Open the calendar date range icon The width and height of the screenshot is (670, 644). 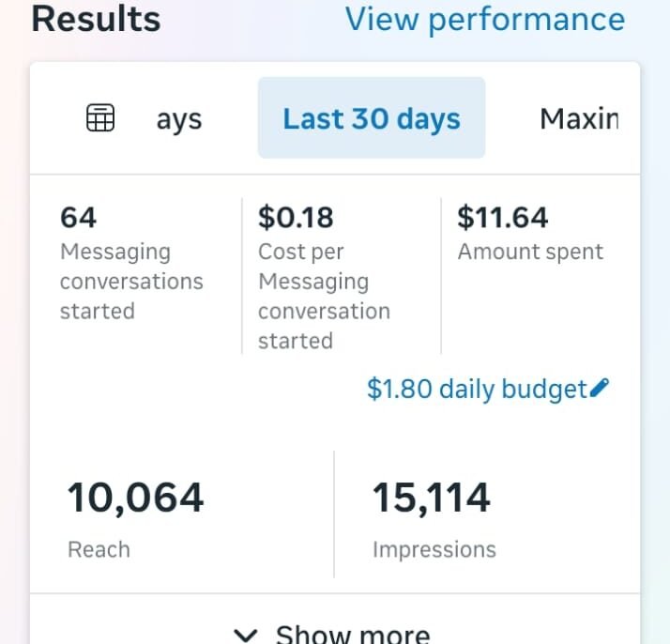click(x=100, y=118)
